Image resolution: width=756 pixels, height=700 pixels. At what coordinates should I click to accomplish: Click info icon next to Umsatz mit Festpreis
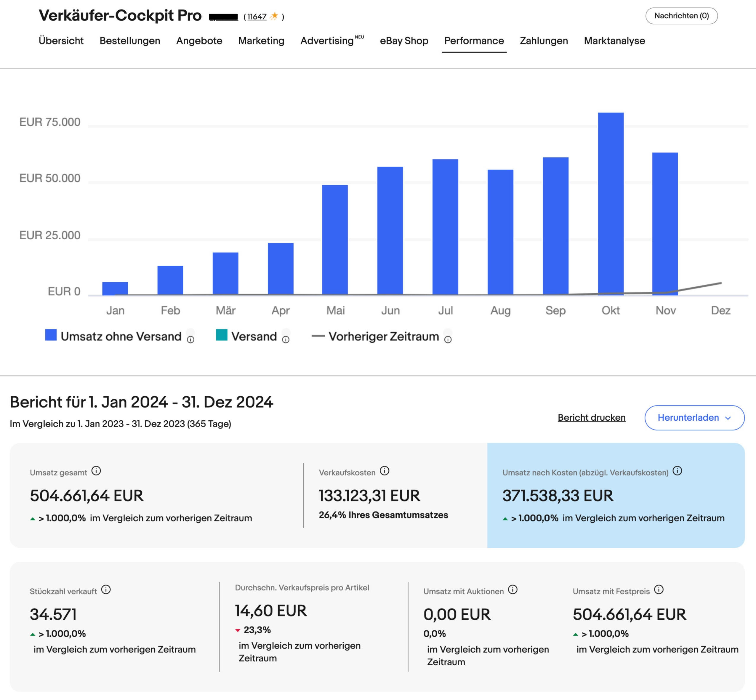pyautogui.click(x=659, y=590)
